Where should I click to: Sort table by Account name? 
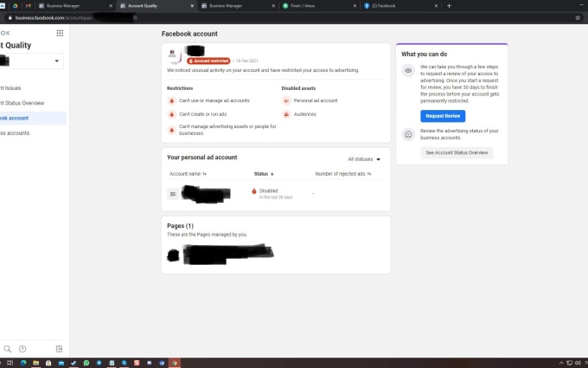[188, 174]
